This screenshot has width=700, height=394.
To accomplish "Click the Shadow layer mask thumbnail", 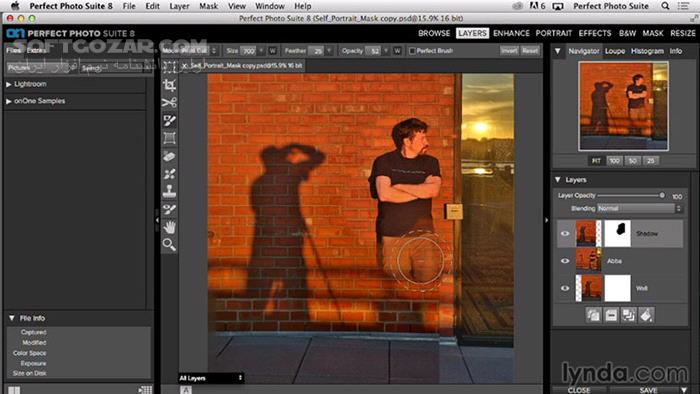I will (x=617, y=233).
